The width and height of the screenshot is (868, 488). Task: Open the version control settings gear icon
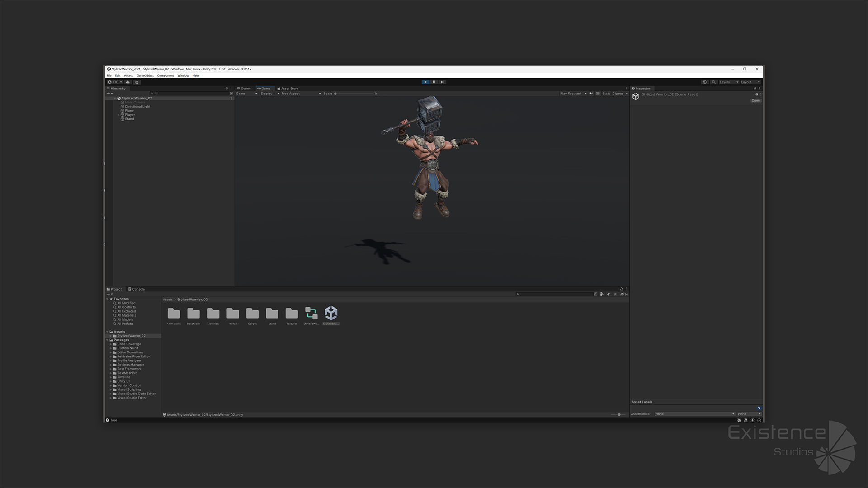(137, 82)
